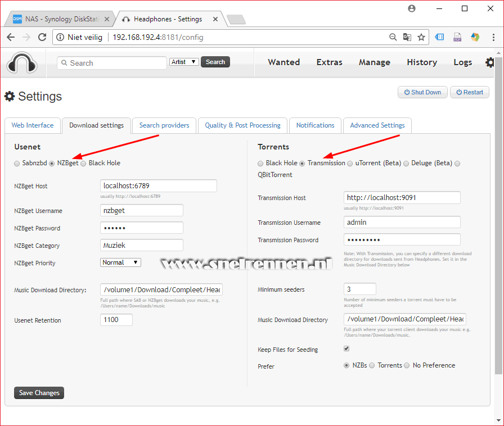Click the Restart button

[x=470, y=92]
